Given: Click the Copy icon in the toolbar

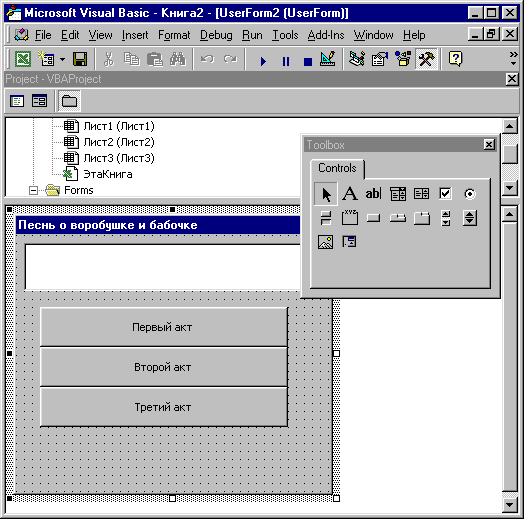Looking at the screenshot, I should (131, 59).
